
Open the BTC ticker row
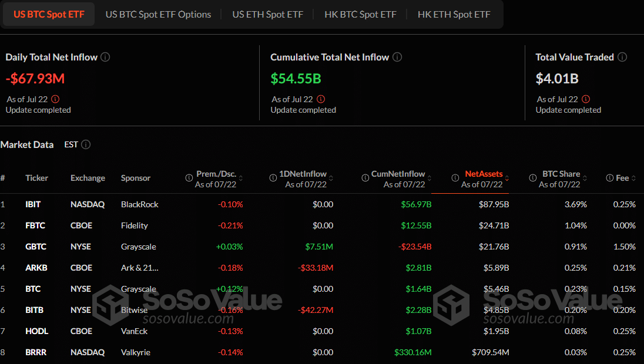(322, 289)
